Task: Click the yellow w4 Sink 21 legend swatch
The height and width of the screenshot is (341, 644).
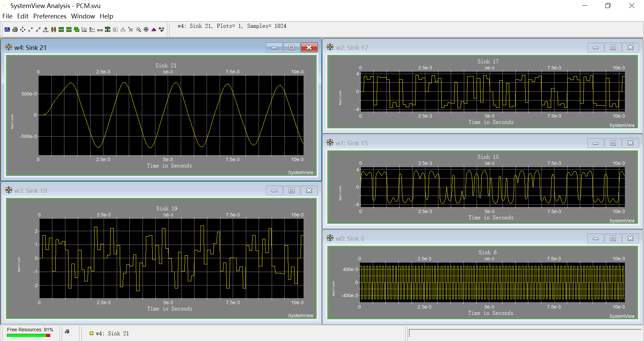Action: point(91,333)
